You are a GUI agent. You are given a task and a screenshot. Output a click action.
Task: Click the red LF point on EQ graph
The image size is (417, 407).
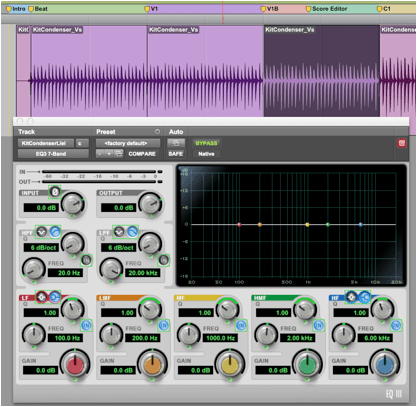(239, 225)
